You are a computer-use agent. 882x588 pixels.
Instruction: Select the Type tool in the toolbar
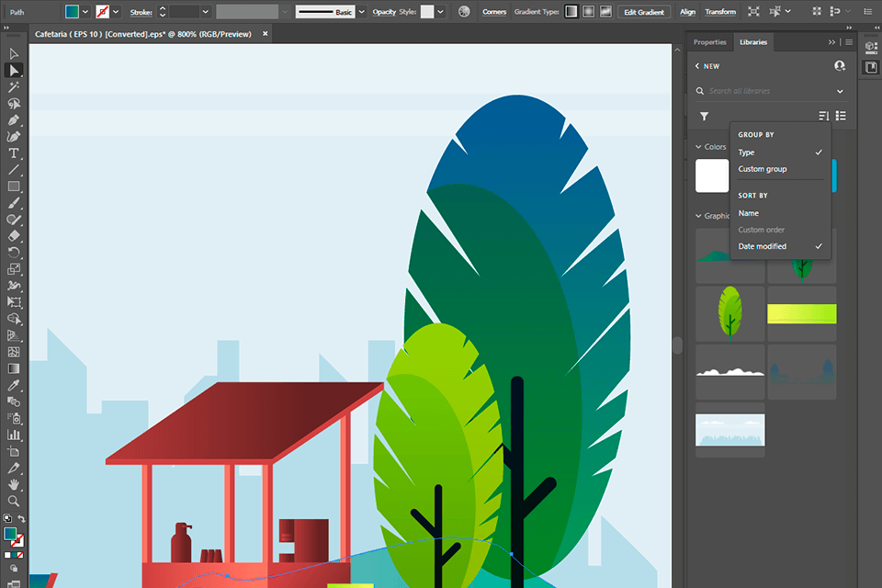(14, 153)
